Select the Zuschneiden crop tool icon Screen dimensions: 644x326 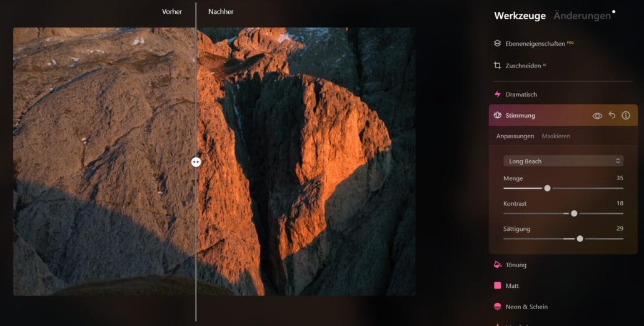tap(498, 65)
